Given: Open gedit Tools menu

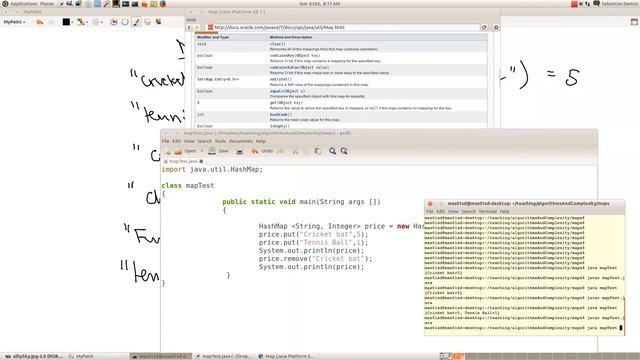Looking at the screenshot, I should [220, 141].
